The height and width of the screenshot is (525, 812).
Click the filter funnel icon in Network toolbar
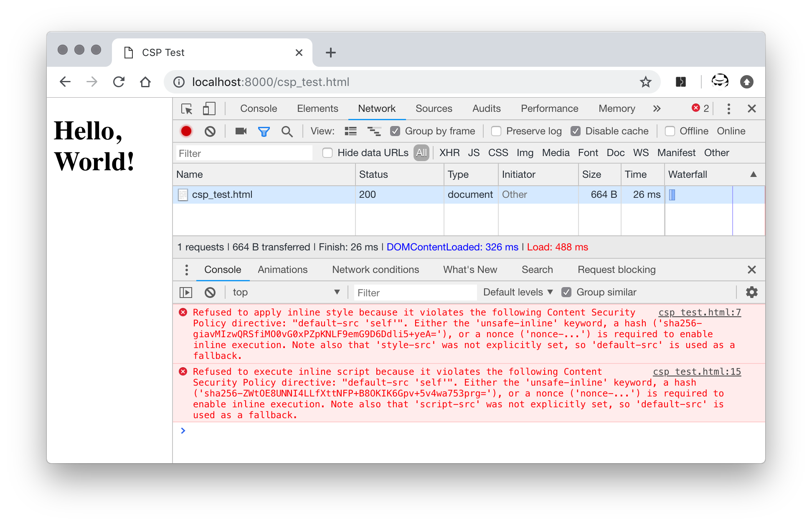pyautogui.click(x=264, y=131)
